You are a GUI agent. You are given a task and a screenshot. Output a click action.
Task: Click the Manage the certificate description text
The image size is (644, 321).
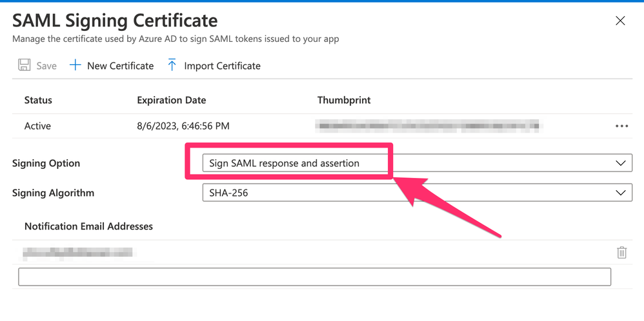click(x=176, y=39)
